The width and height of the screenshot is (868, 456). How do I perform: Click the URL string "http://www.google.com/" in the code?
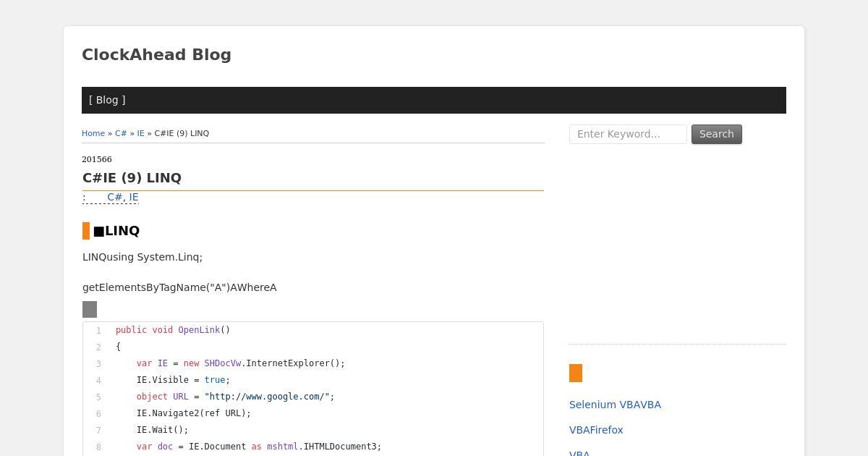tap(267, 397)
